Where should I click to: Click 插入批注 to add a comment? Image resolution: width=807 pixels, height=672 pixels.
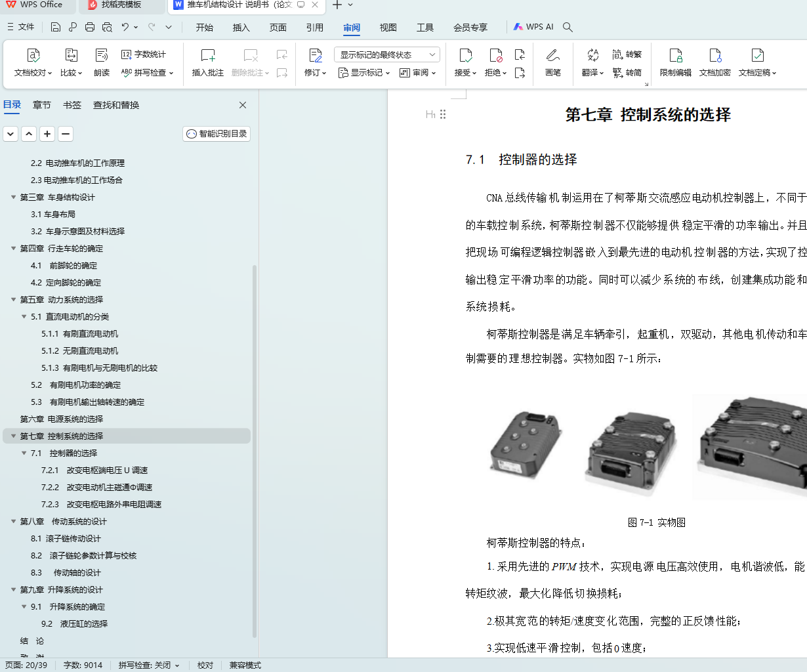(208, 63)
